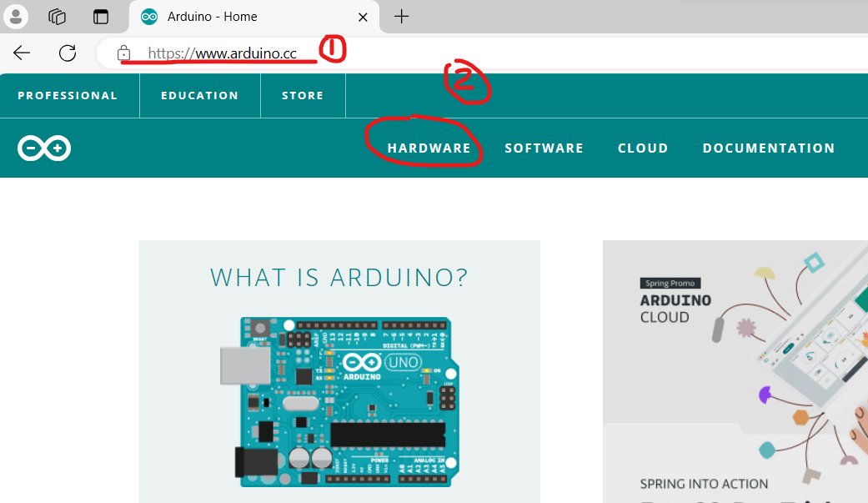
Task: Click the What Is Arduino heading
Action: click(339, 278)
